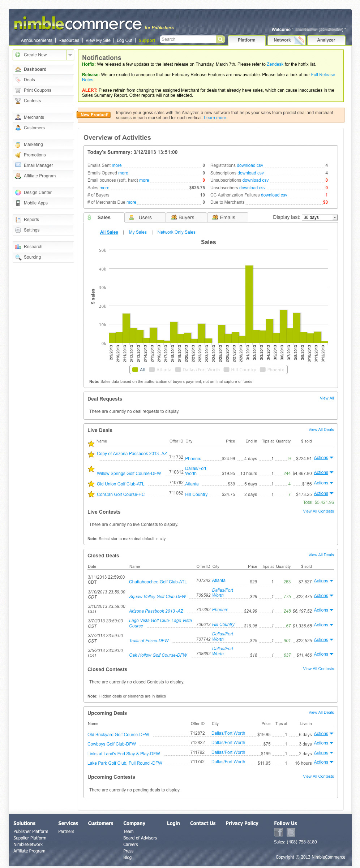Viewport: 360px width, 868px height.
Task: Click the Research bar chart icon
Action: [x=18, y=247]
